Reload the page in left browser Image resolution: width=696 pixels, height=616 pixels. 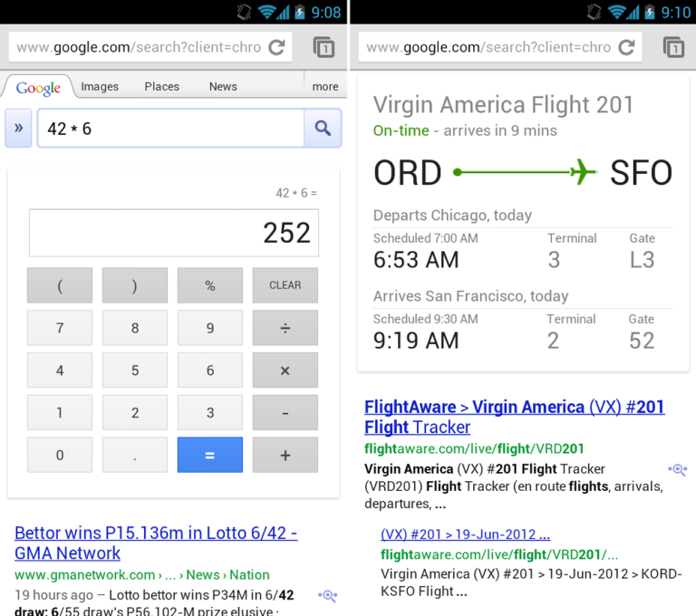(277, 47)
